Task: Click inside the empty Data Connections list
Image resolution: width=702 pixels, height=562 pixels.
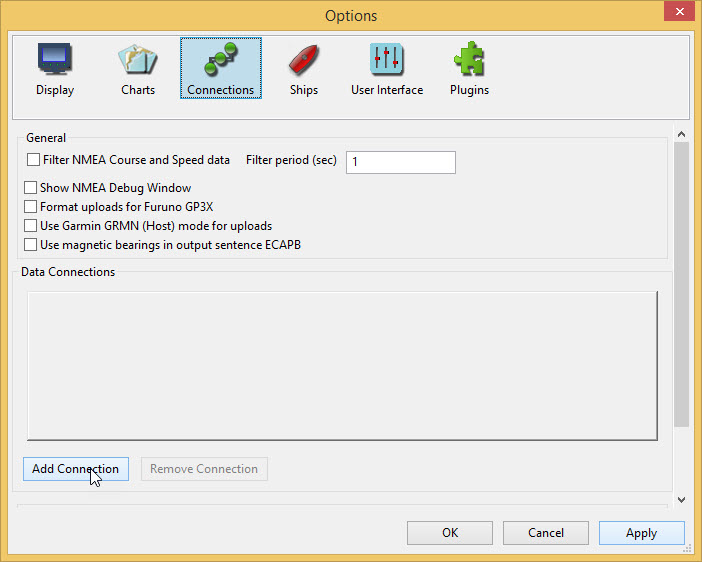Action: [x=341, y=365]
